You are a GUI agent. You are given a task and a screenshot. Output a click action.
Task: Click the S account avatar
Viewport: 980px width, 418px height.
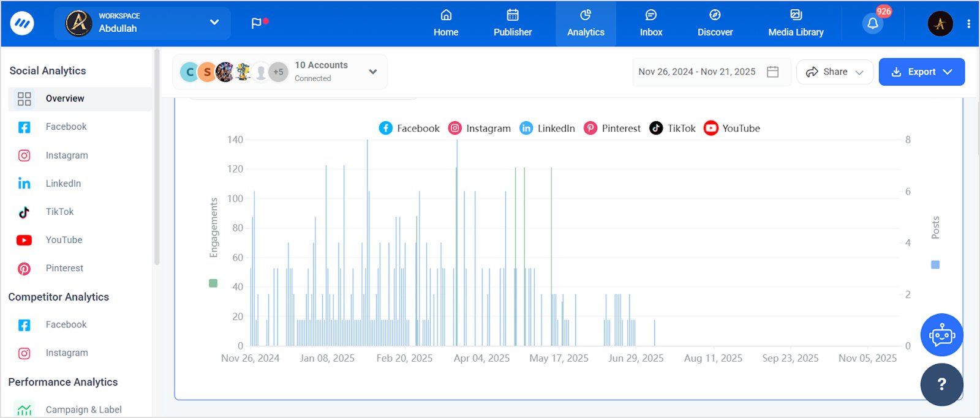coord(207,72)
